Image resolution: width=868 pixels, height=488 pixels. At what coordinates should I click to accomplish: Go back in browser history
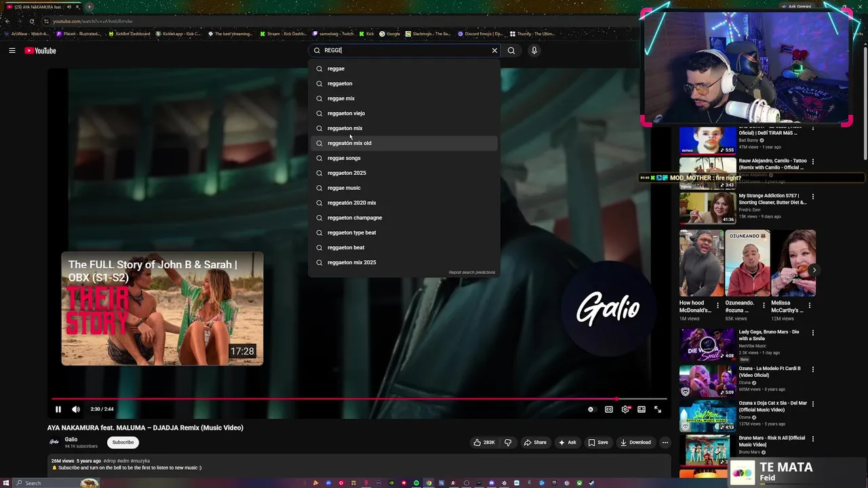(7, 21)
